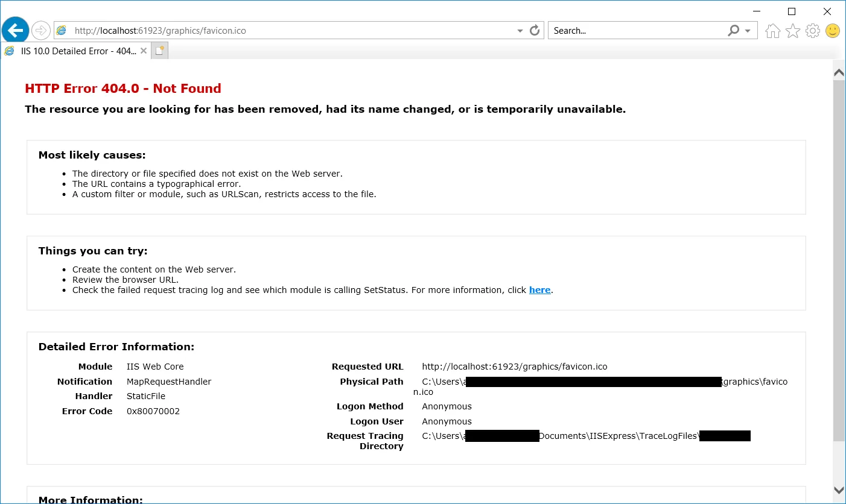
Task: Select the IIS 10.0 Detailed Error tab
Action: 75,51
